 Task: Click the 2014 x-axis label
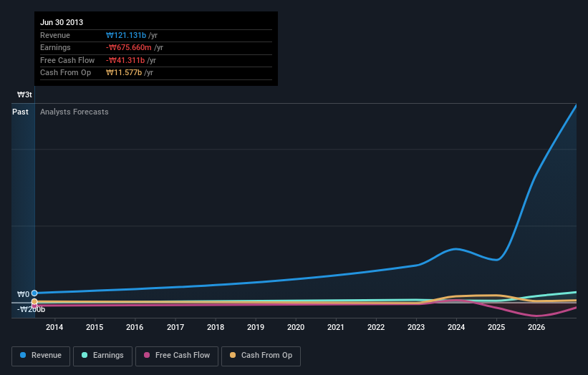point(54,328)
